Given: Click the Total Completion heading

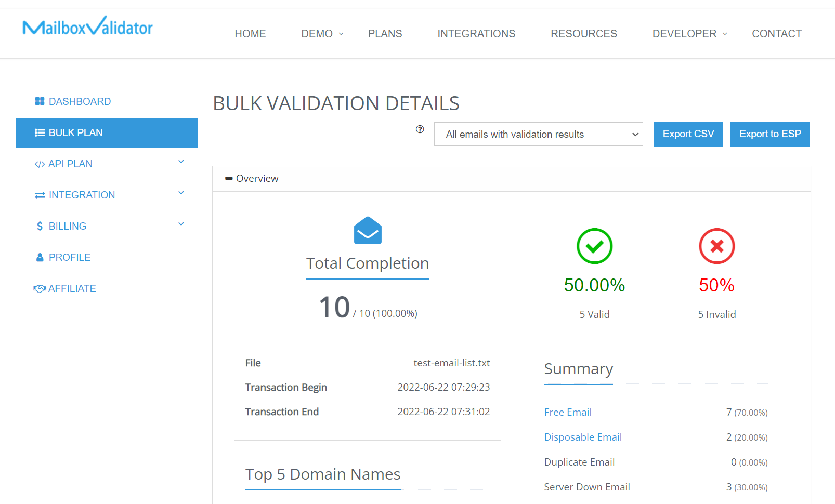Looking at the screenshot, I should (x=368, y=263).
